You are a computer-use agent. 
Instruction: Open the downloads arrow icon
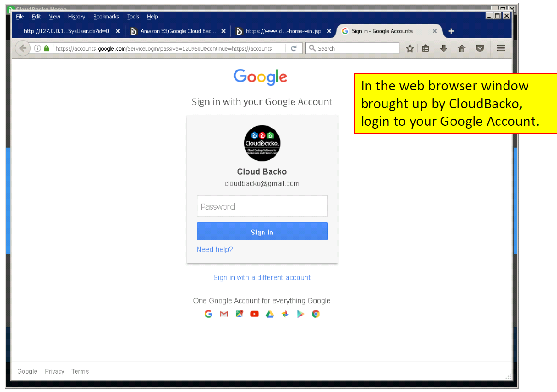tap(444, 48)
